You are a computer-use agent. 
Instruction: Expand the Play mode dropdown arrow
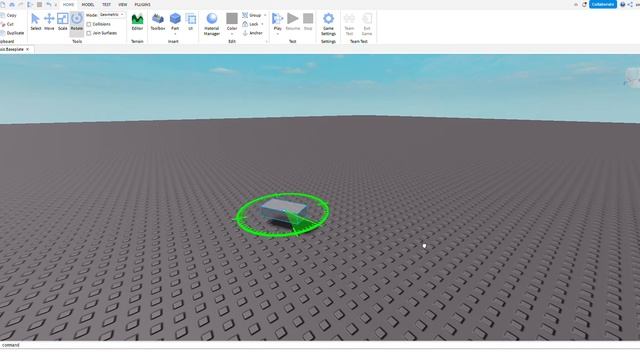[x=278, y=34]
